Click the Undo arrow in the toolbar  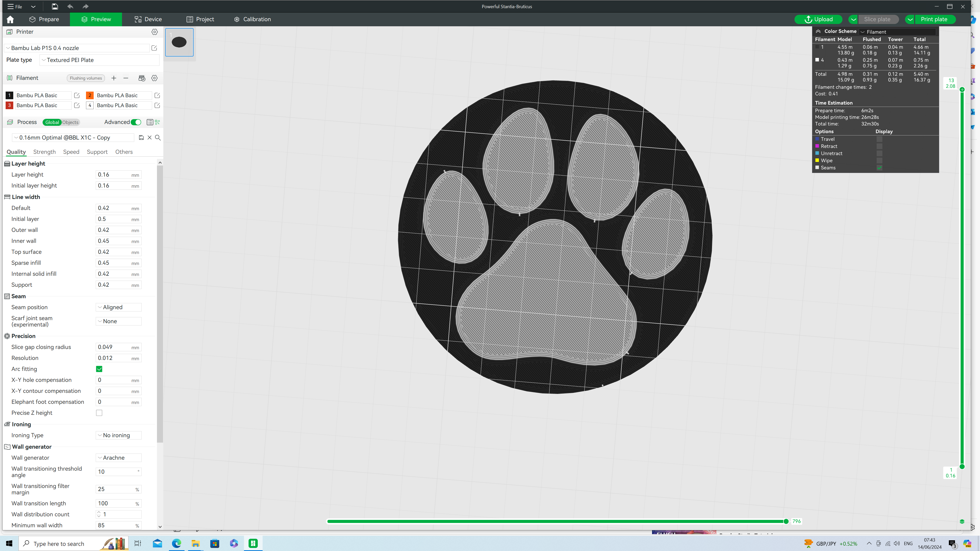tap(70, 6)
